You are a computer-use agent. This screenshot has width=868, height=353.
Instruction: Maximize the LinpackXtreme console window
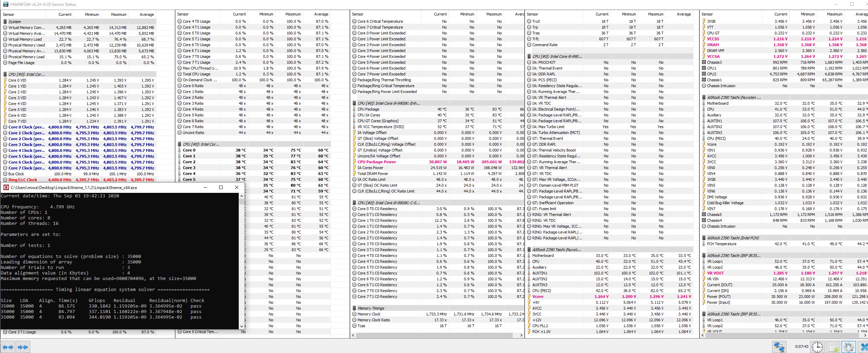tap(221, 187)
